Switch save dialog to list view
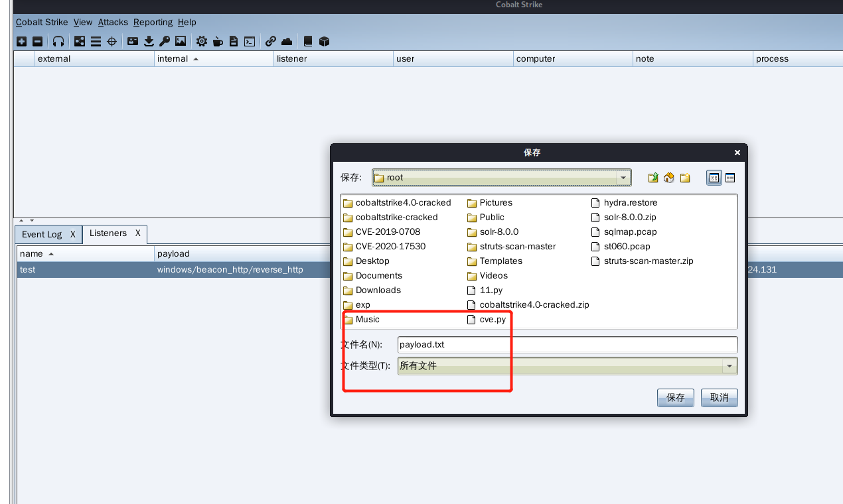 pos(714,178)
